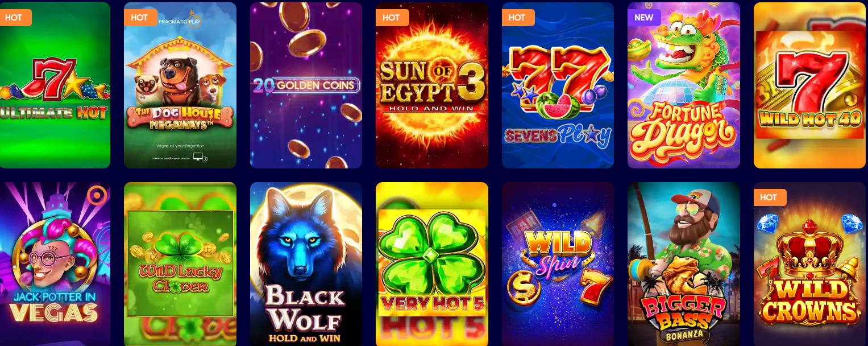
Task: Click the NEW badge on Fortune Dragon
Action: coord(644,18)
